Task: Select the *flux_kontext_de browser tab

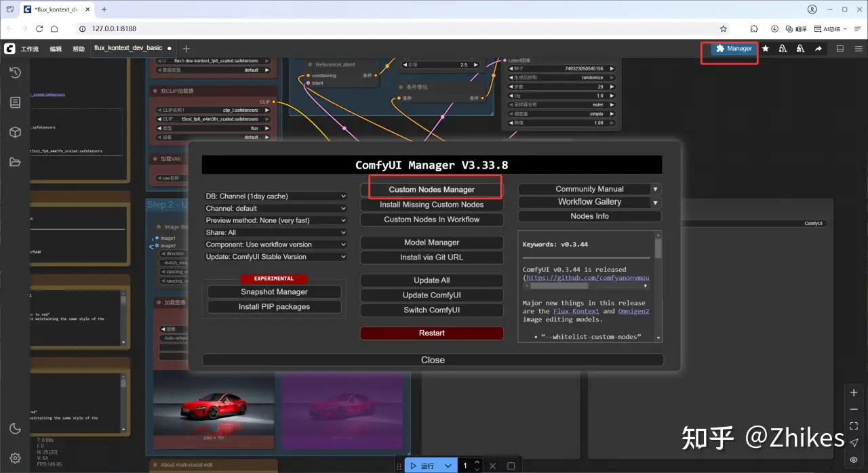Action: 56,9
